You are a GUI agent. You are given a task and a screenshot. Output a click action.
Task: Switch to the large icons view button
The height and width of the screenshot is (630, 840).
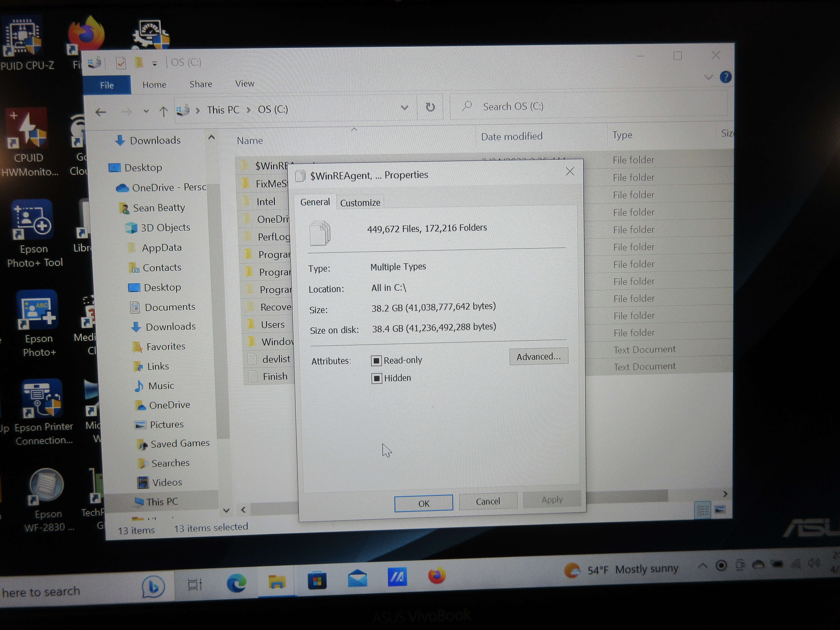tap(720, 510)
